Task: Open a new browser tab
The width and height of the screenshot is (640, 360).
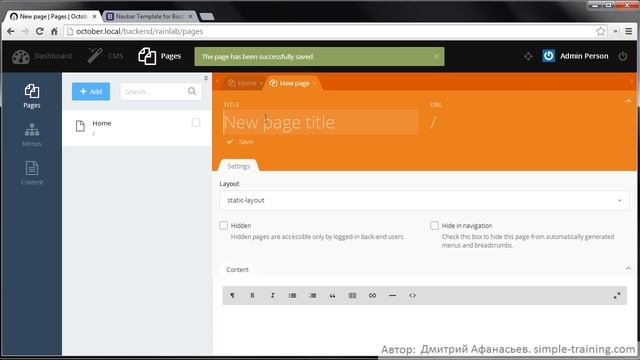Action: pos(207,17)
